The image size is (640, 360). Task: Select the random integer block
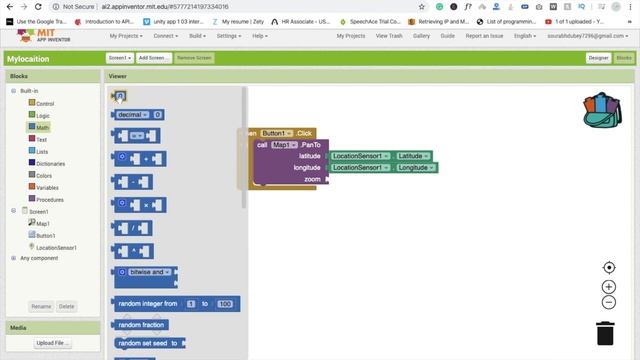(177, 304)
